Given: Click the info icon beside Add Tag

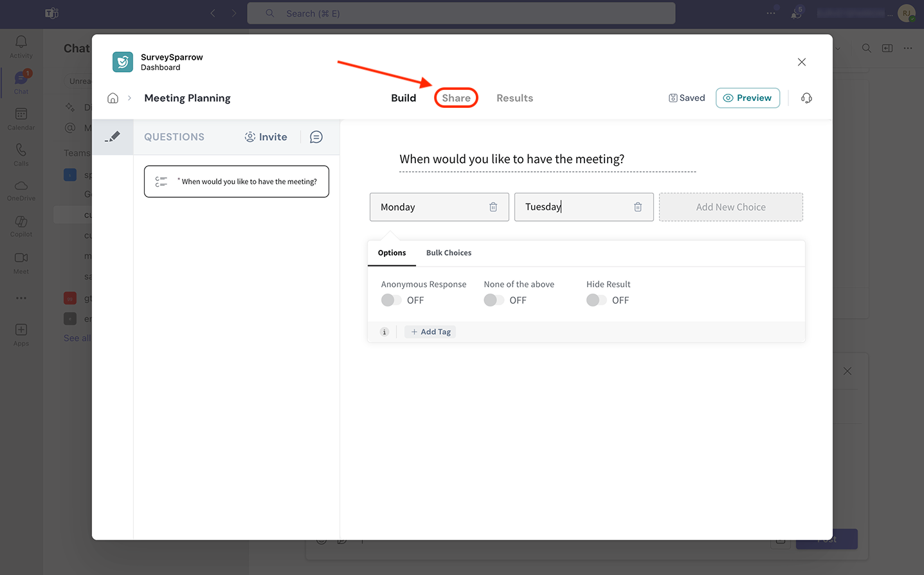Looking at the screenshot, I should (x=385, y=332).
